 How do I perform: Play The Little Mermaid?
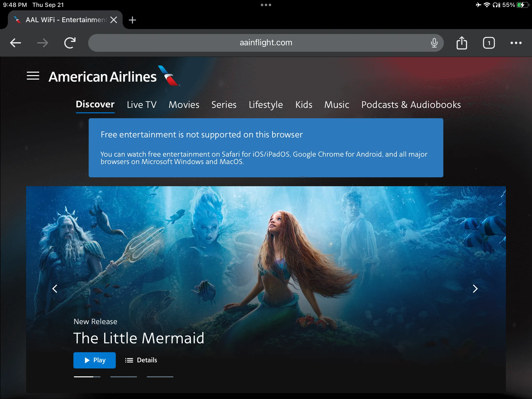(95, 360)
